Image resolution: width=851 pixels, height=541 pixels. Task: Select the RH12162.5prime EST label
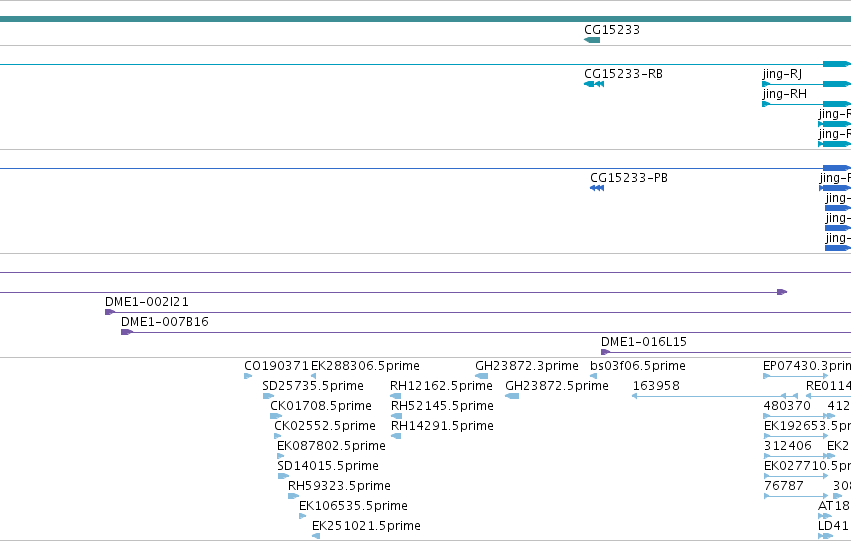click(x=441, y=386)
